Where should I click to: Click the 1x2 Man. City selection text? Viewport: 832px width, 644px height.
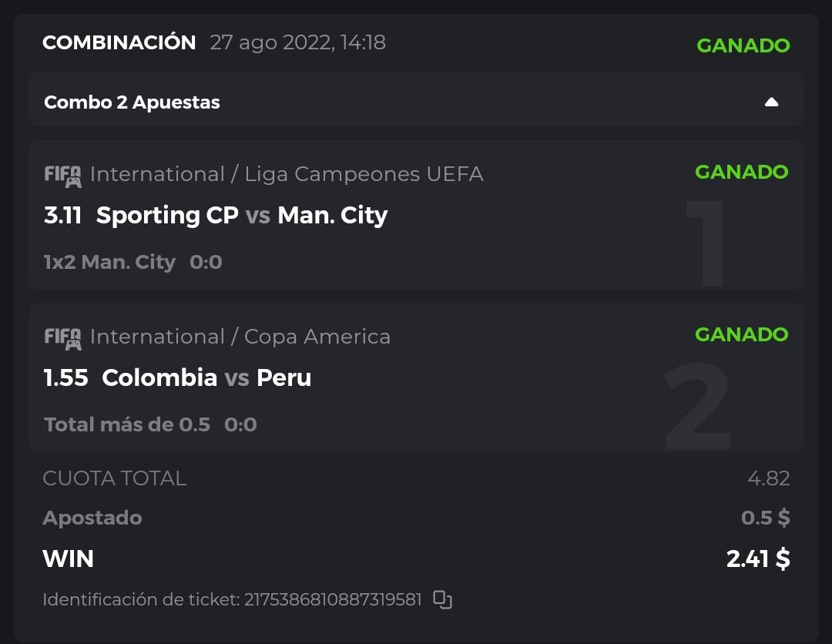point(110,263)
